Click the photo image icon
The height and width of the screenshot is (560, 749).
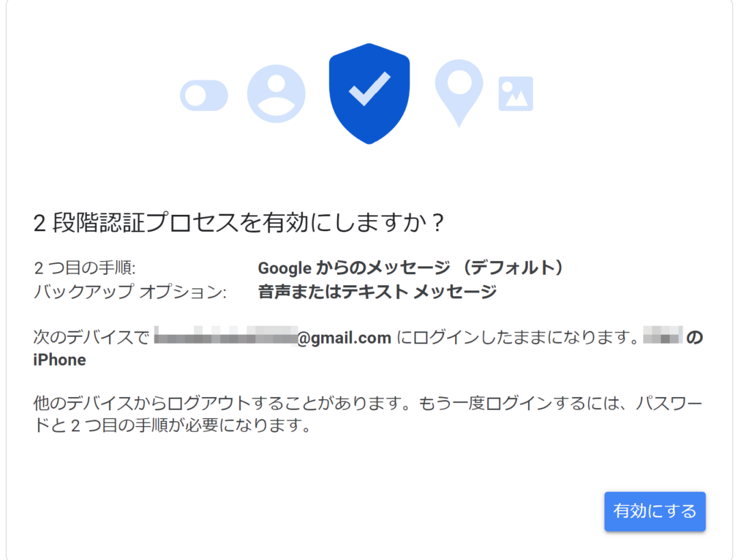(516, 94)
